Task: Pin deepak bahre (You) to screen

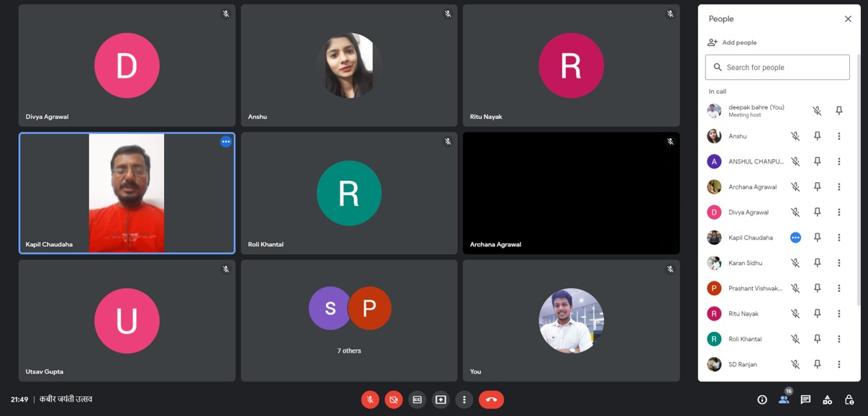Action: [839, 111]
